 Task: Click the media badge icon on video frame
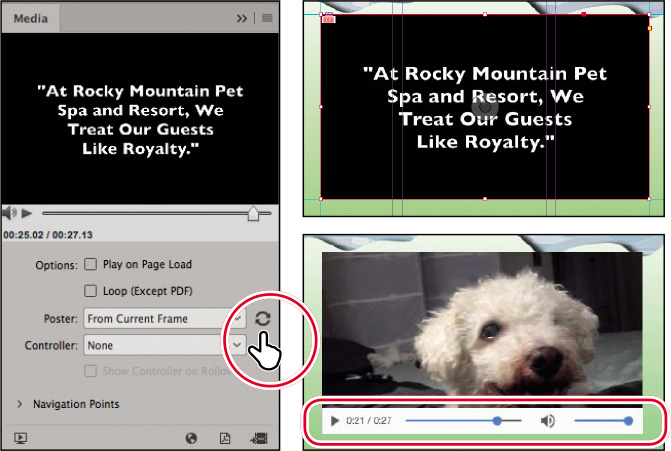[x=329, y=18]
